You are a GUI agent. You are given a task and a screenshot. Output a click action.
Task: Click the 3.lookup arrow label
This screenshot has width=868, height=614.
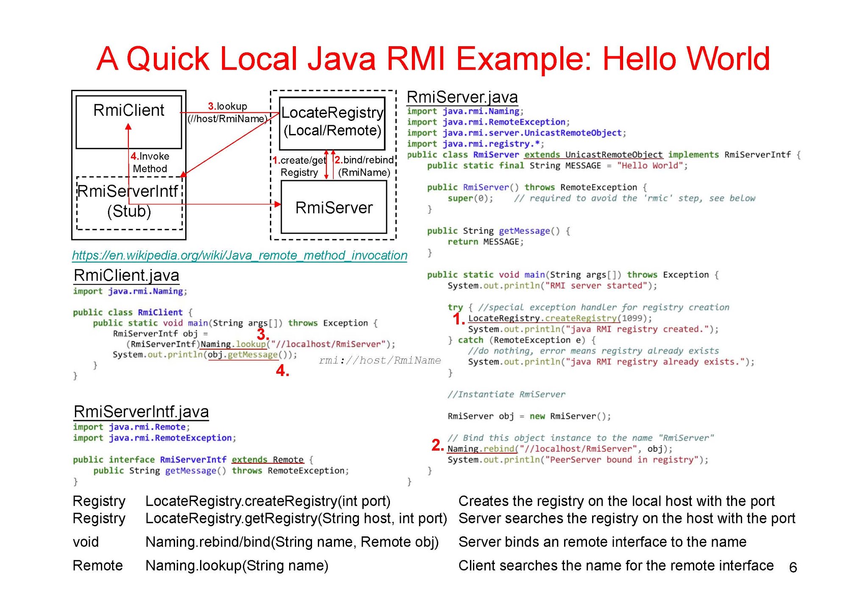pos(228,106)
